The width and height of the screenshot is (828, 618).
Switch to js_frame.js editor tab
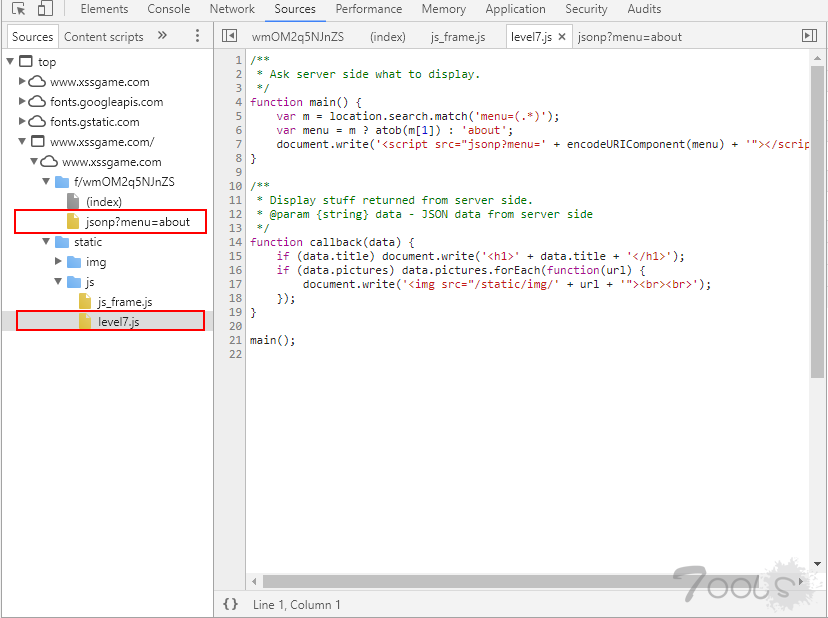[458, 37]
